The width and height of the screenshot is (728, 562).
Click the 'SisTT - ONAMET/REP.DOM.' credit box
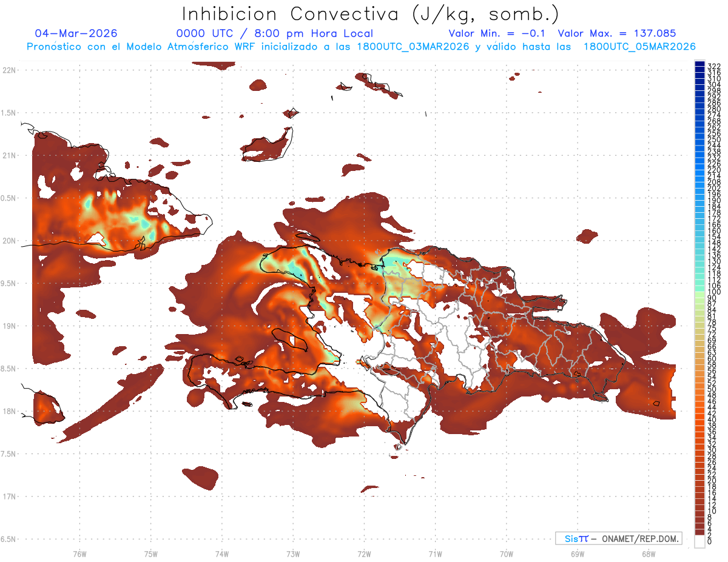click(x=618, y=538)
